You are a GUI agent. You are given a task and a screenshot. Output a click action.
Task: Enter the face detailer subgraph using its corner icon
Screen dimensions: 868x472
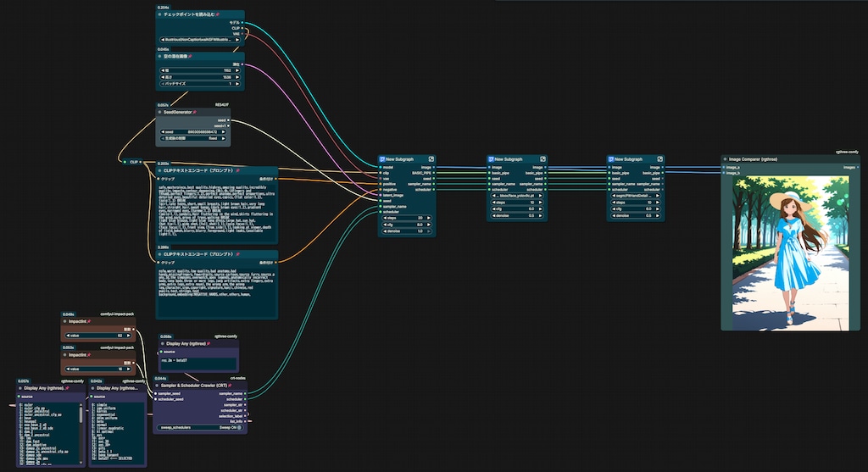(x=543, y=158)
